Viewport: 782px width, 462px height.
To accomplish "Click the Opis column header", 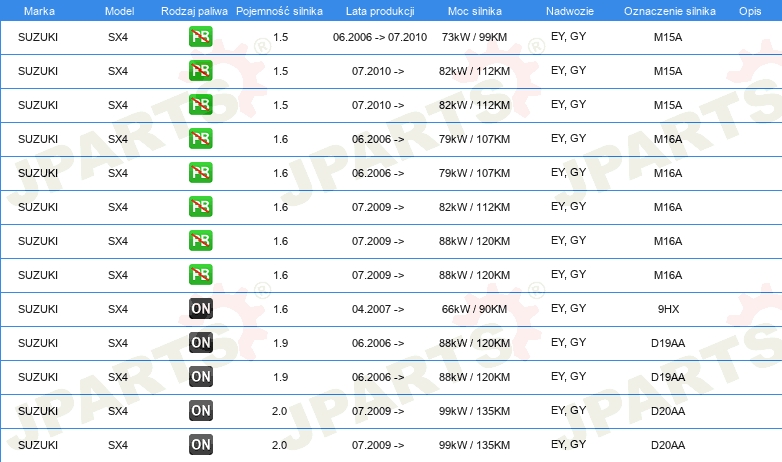I will pos(750,11).
